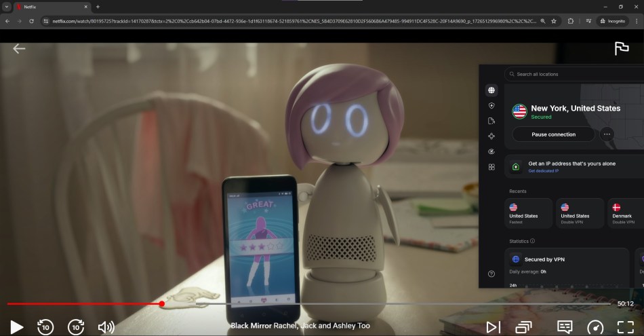Open tab search dropdown arrow
This screenshot has height=336, width=644.
pyautogui.click(x=7, y=7)
